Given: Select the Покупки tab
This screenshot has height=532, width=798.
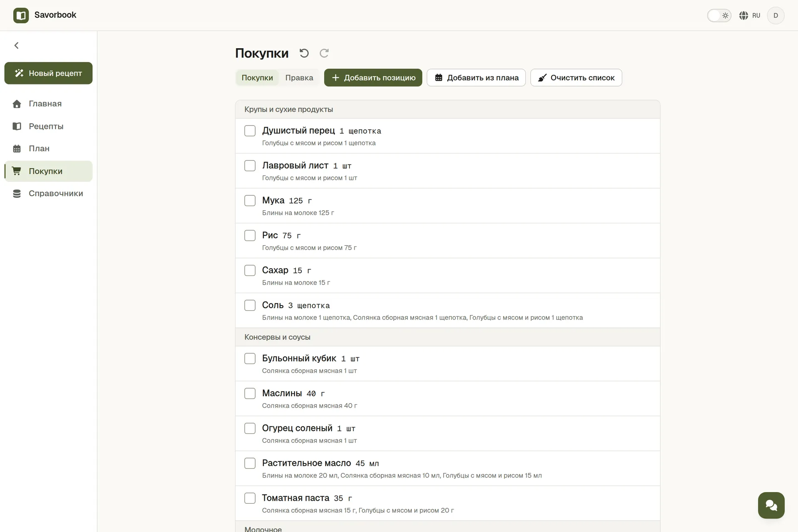Looking at the screenshot, I should click(257, 78).
